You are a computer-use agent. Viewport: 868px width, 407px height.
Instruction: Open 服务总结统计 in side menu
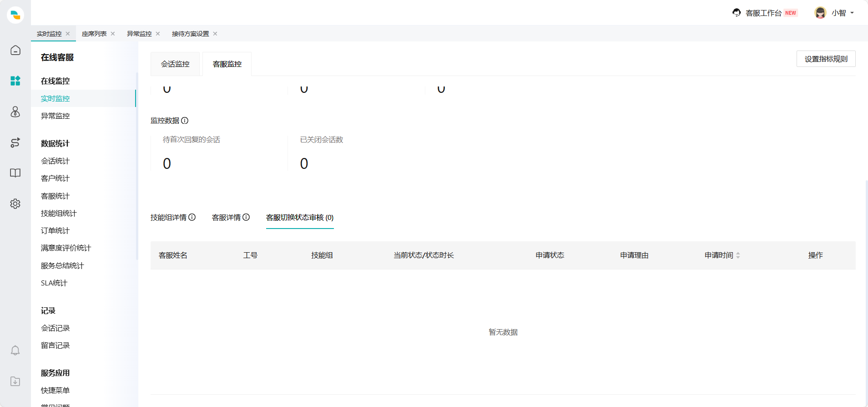coord(62,266)
